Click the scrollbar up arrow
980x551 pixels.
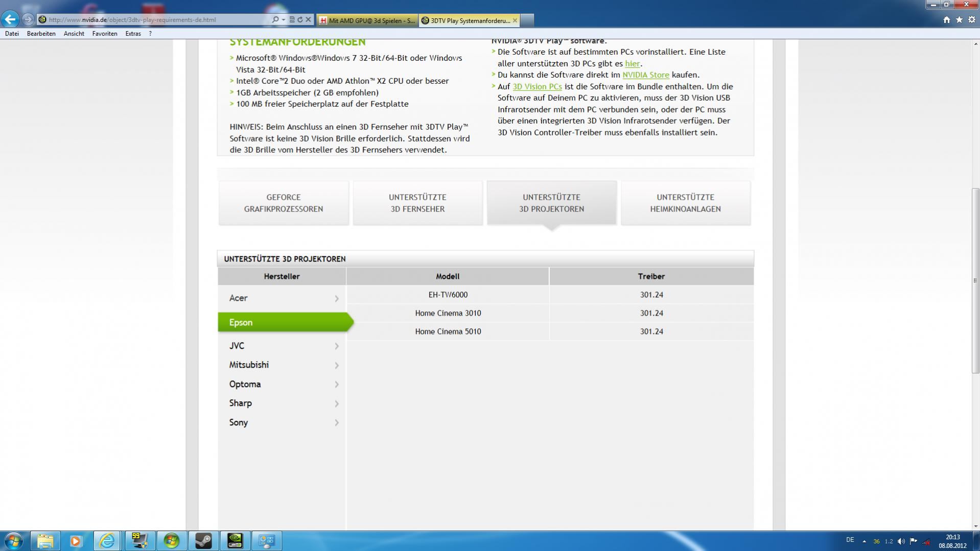pyautogui.click(x=975, y=44)
